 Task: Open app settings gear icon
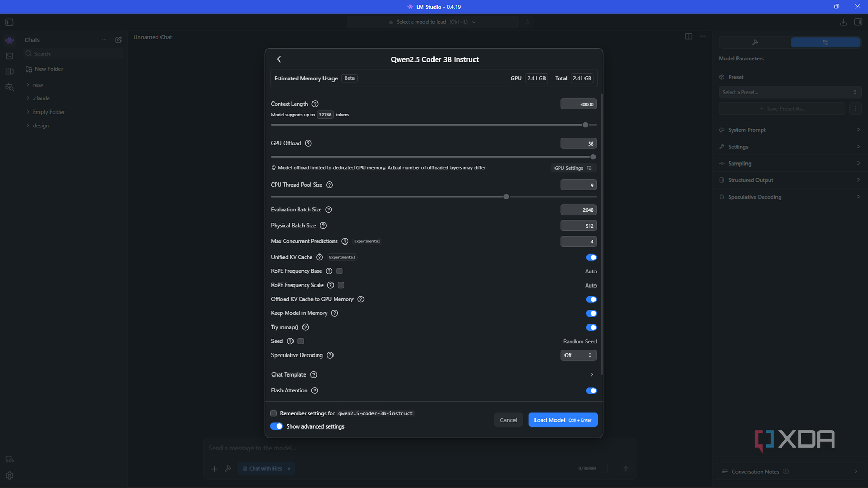9,475
